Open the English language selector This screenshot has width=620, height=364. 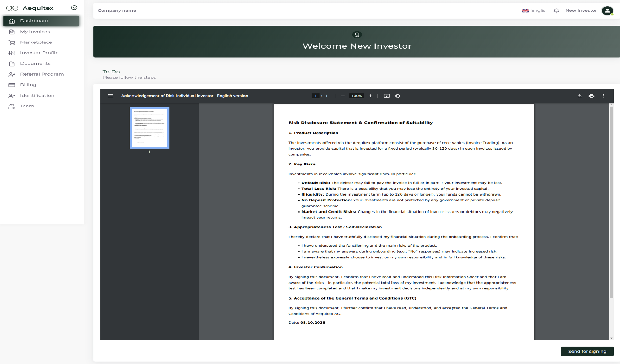(x=535, y=11)
